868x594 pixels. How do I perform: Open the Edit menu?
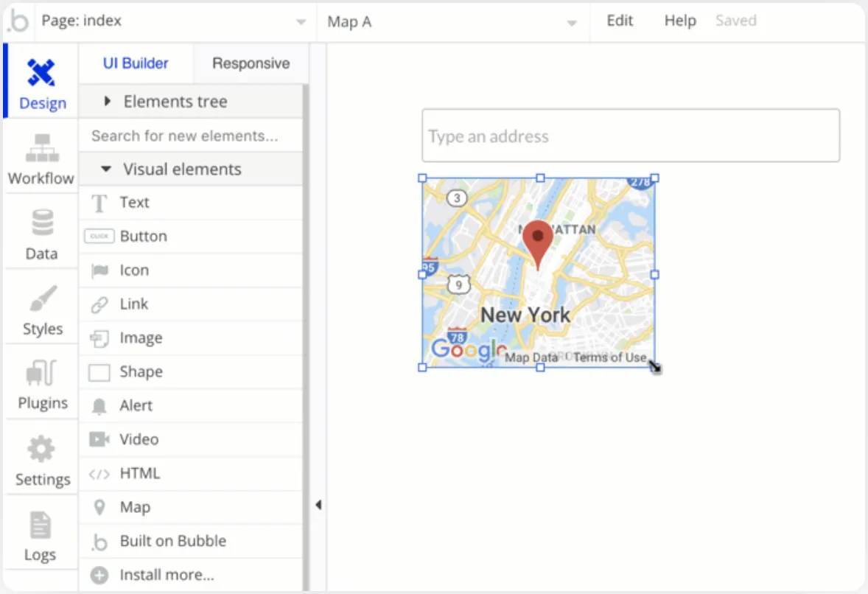[x=620, y=21]
